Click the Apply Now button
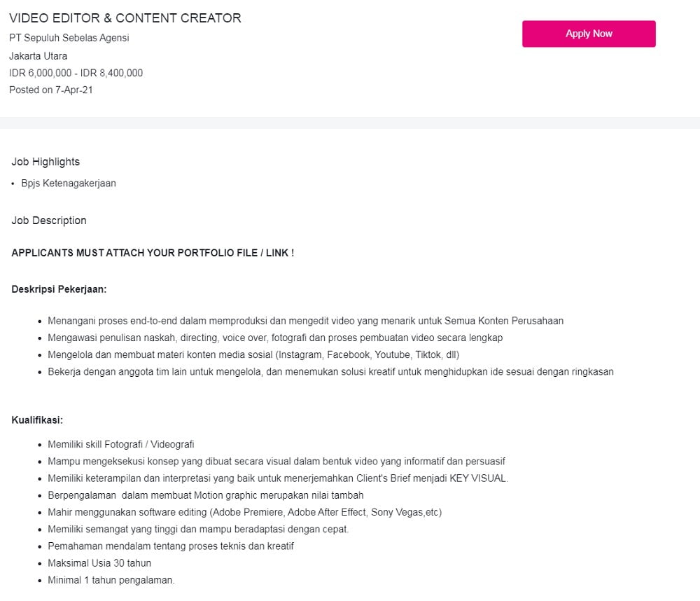 pyautogui.click(x=589, y=34)
